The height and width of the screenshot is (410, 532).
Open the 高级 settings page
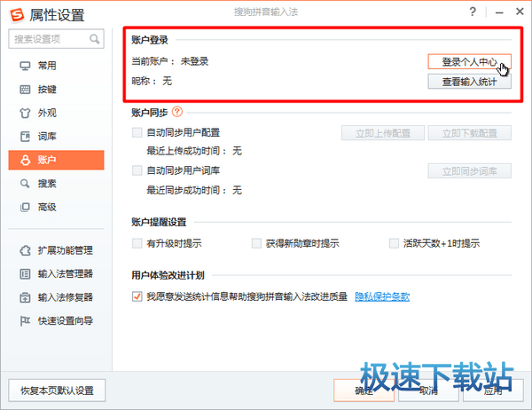pos(57,207)
